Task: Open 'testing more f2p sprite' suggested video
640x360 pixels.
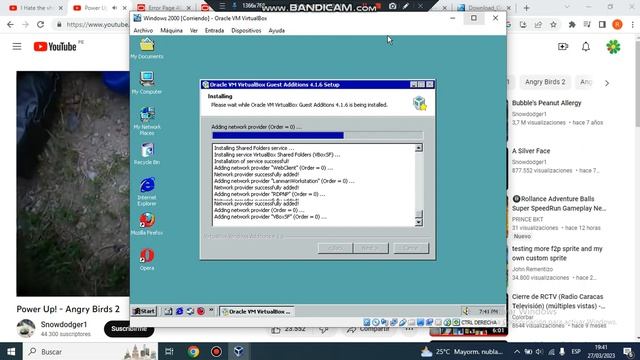Action: [557, 253]
